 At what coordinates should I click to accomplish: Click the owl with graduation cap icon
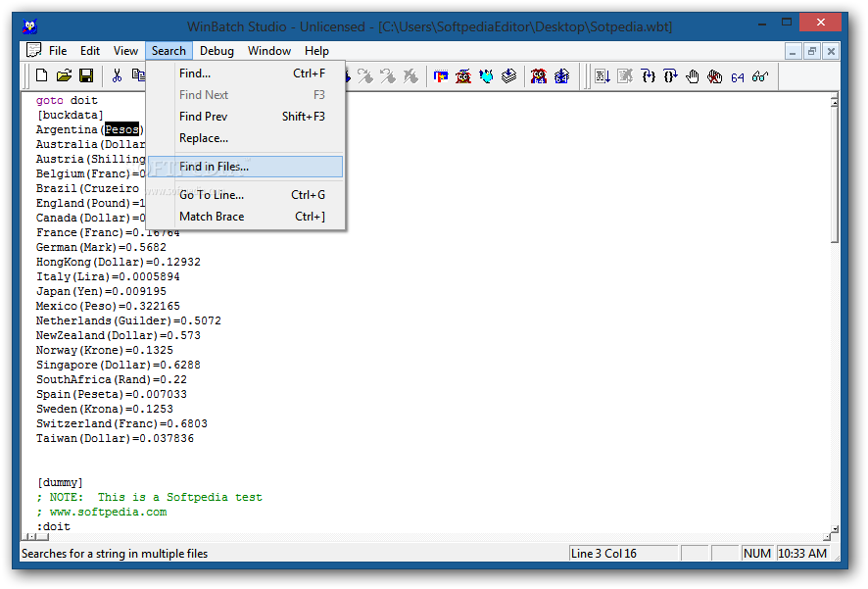463,76
